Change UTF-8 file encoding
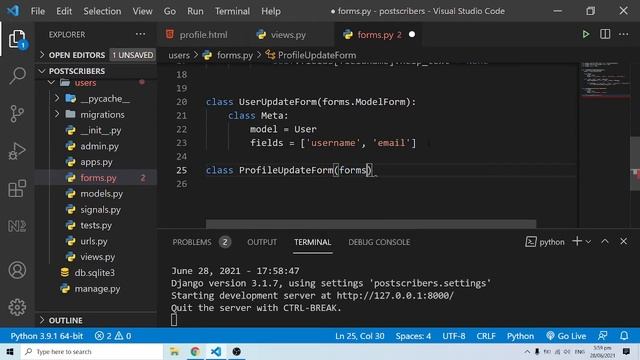 453,336
